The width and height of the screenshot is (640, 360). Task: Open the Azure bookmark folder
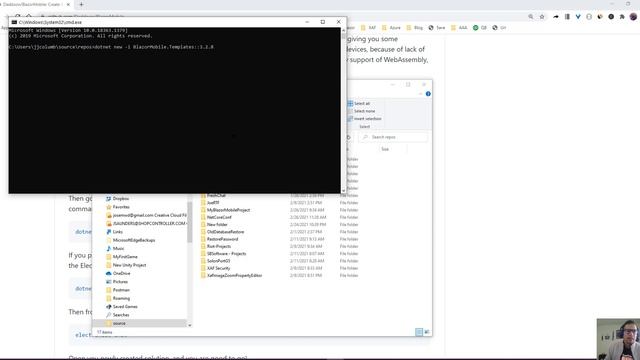pos(391,28)
